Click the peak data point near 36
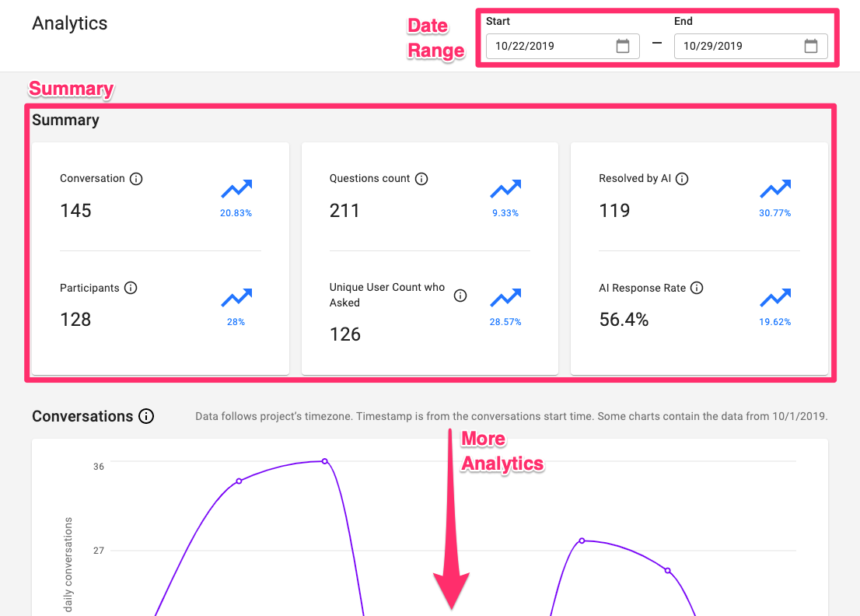Viewport: 860px width, 616px height. [x=325, y=461]
